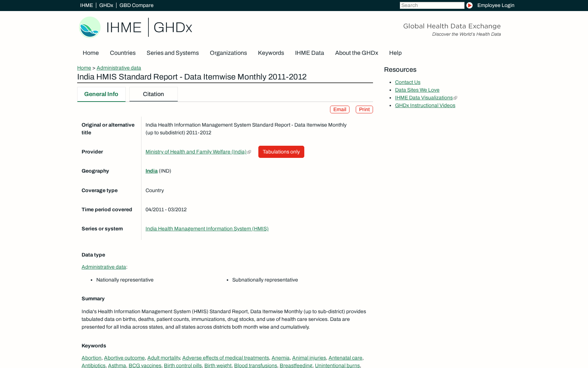Open the Series and Systems menu

coord(173,53)
